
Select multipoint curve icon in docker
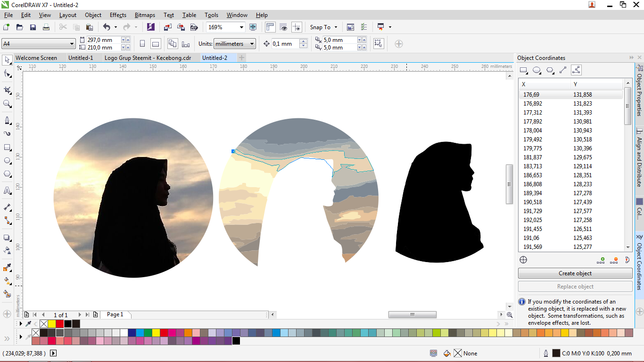click(576, 70)
